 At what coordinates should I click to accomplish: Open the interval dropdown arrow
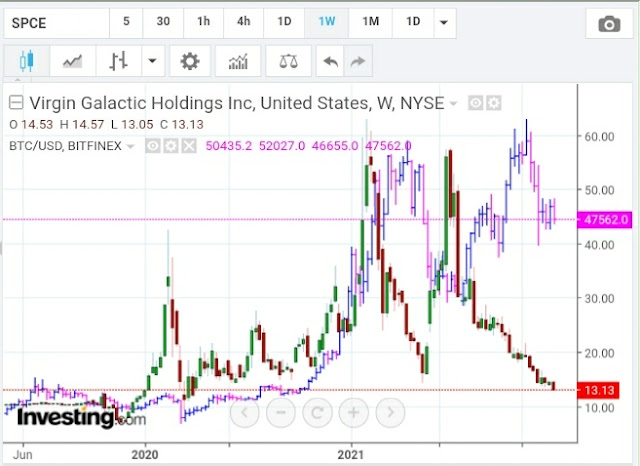pyautogui.click(x=444, y=23)
